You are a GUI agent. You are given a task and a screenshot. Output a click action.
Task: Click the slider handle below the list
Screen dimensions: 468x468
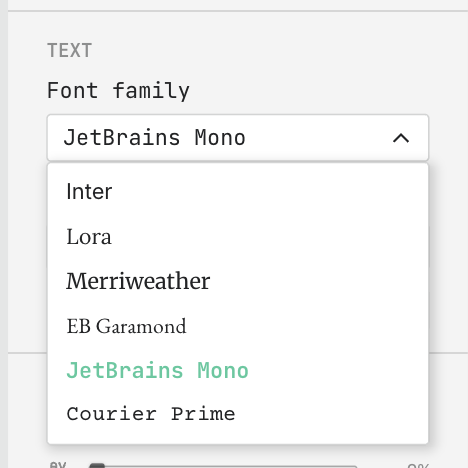point(97,465)
